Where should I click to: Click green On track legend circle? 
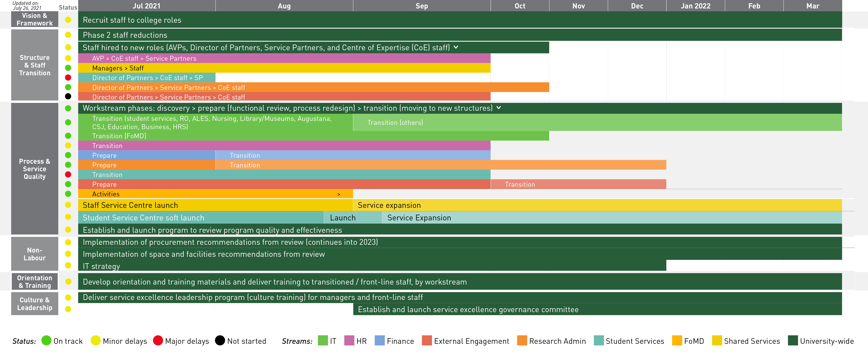pyautogui.click(x=46, y=340)
